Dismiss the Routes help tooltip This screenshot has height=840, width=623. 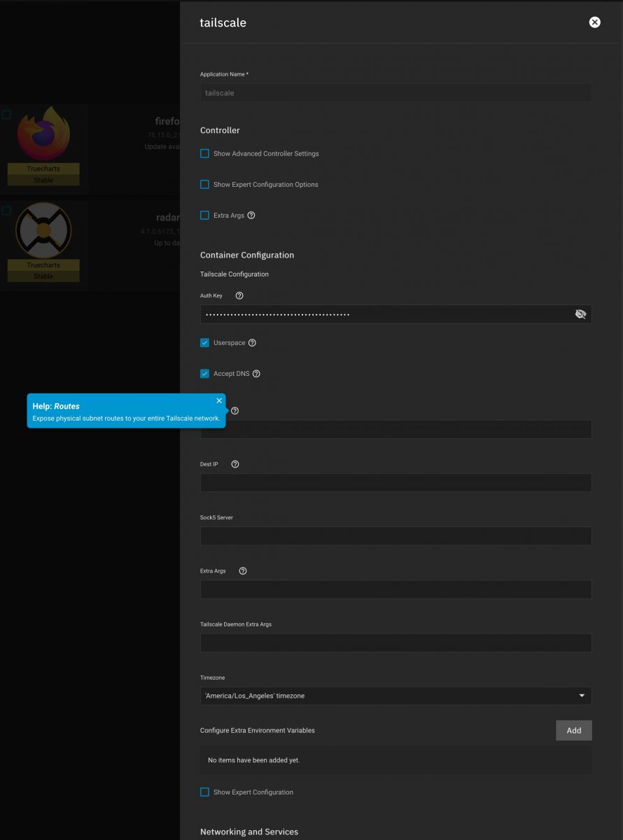[219, 400]
